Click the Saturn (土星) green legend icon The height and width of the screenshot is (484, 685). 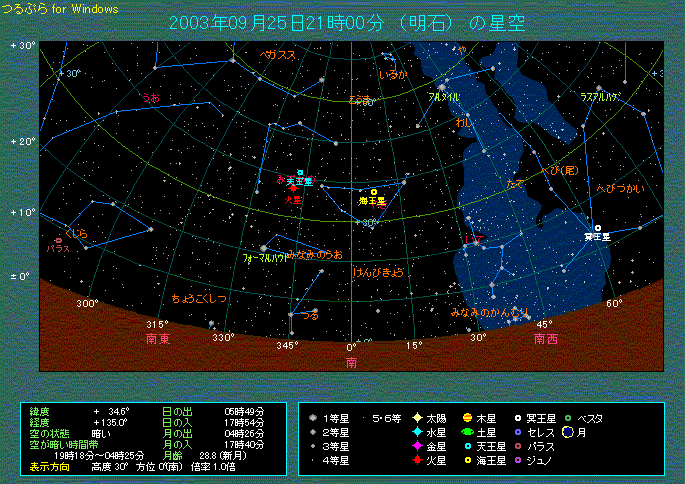point(467,432)
